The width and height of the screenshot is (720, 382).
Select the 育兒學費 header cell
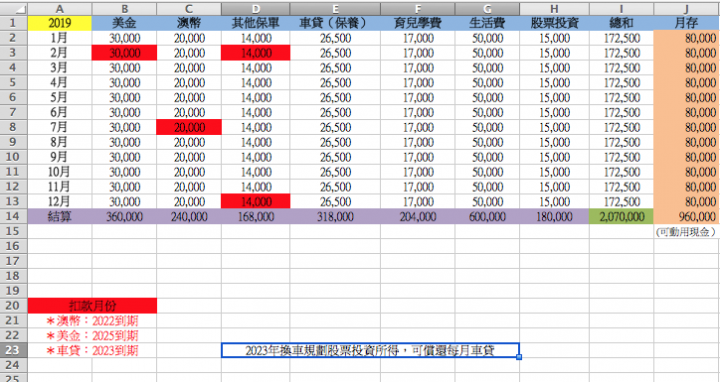tap(418, 23)
